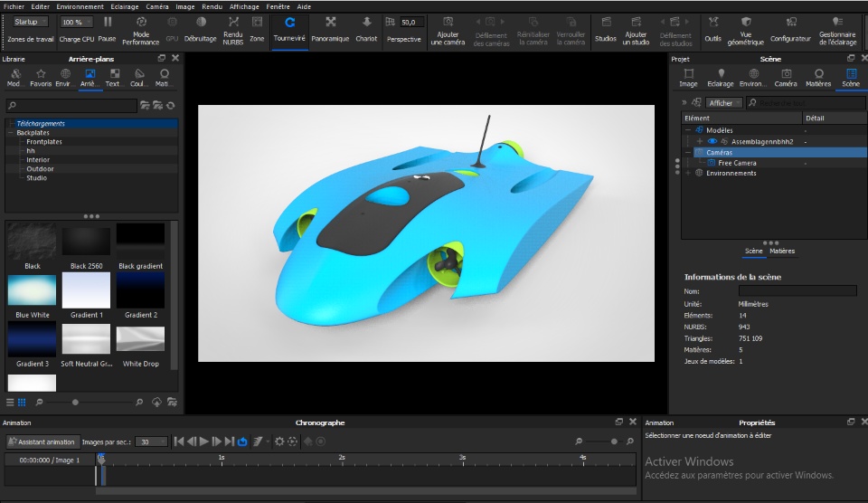Adjust the thumbnail size slider
This screenshot has height=503, width=868.
tap(75, 403)
